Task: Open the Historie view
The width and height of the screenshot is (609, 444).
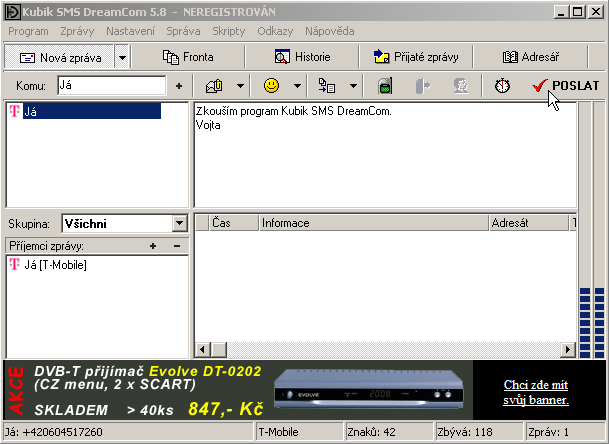Action: (302, 57)
